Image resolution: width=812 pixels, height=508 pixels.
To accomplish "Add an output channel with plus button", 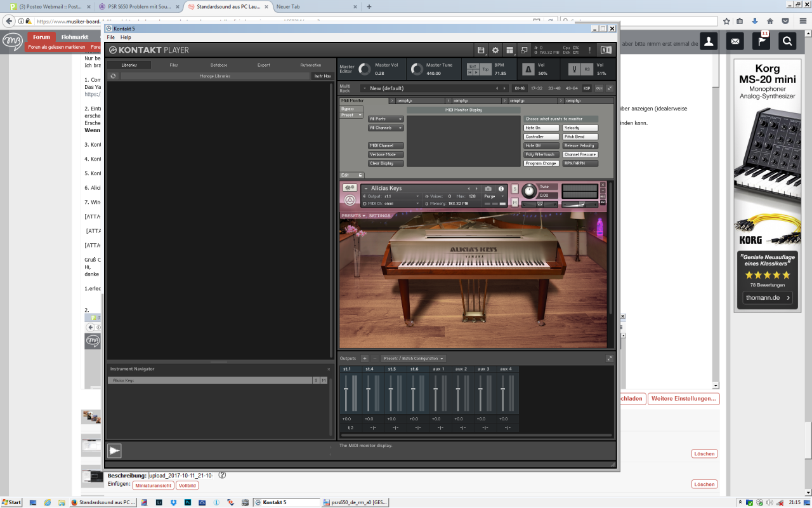I will (x=365, y=358).
